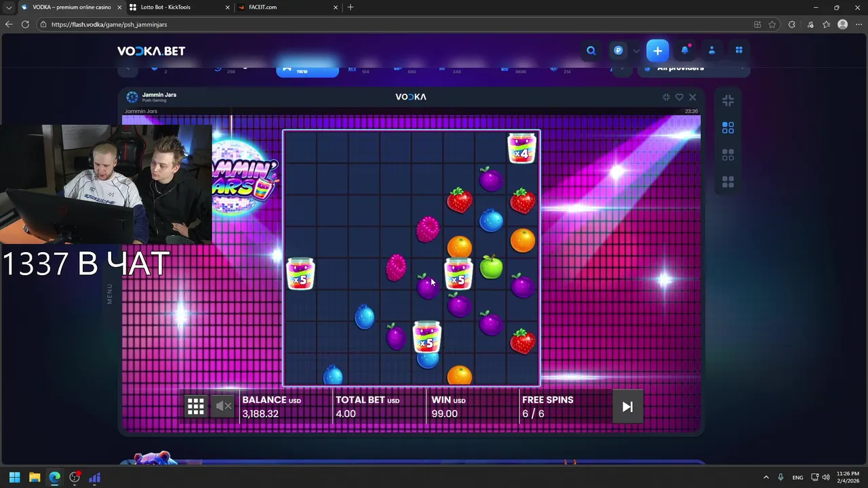The image size is (868, 488).
Task: Minimize the game window with collapse icon
Action: (666, 97)
